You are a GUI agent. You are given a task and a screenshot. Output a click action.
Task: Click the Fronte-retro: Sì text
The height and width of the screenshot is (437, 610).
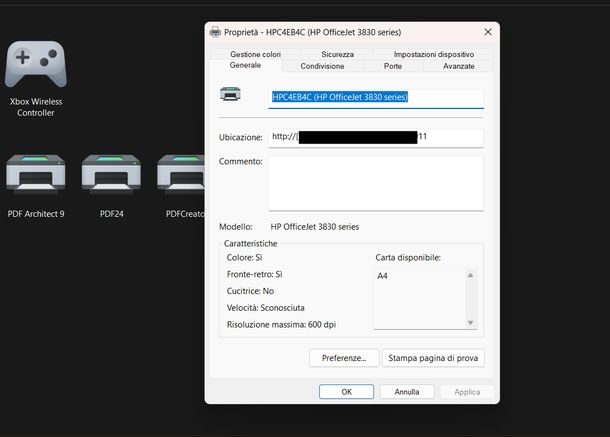click(x=254, y=274)
